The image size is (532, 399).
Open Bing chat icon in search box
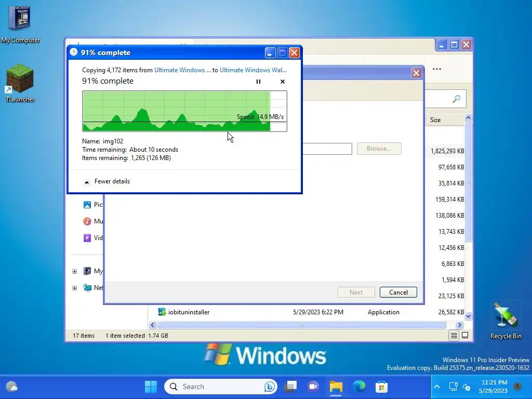point(270,387)
